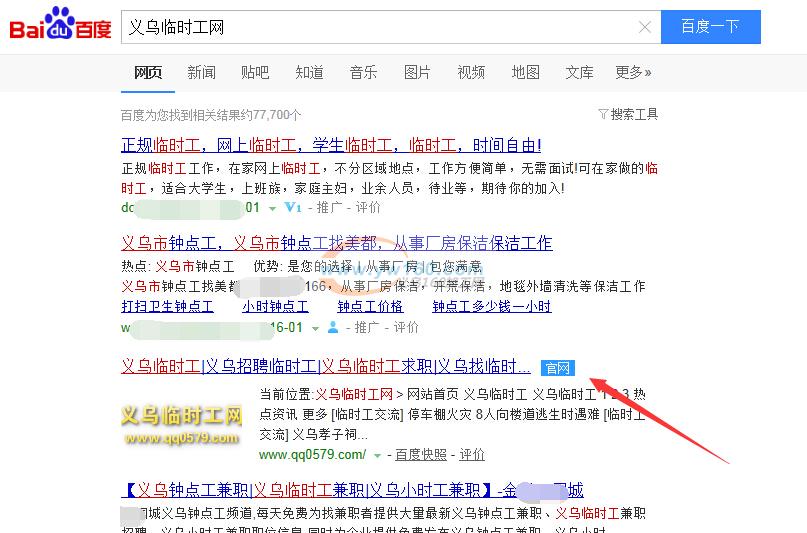Open the 百度快照 cached page link
Screen dimensions: 807x533
(420, 455)
